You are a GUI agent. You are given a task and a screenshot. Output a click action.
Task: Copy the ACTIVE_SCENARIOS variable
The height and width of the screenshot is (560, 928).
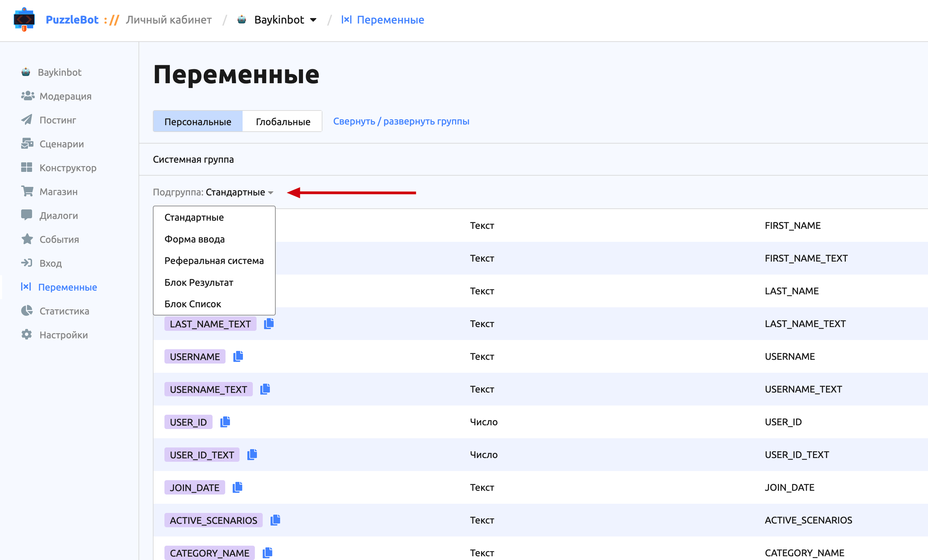(x=275, y=520)
